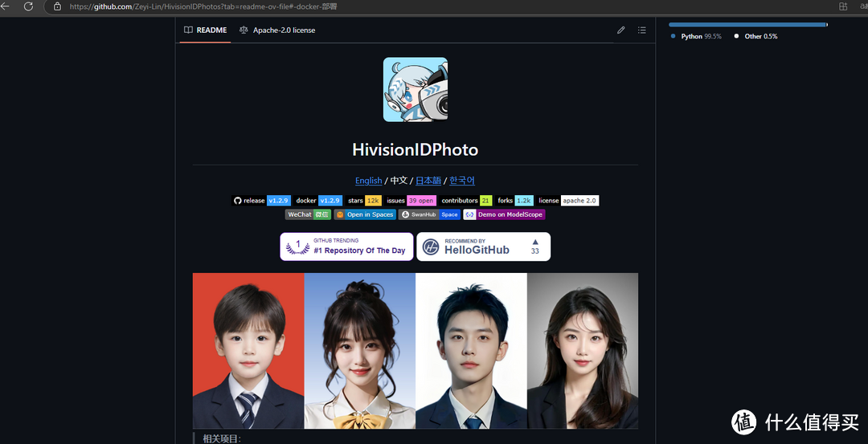The height and width of the screenshot is (444, 868).
Task: Click the browser back arrow
Action: [5, 6]
